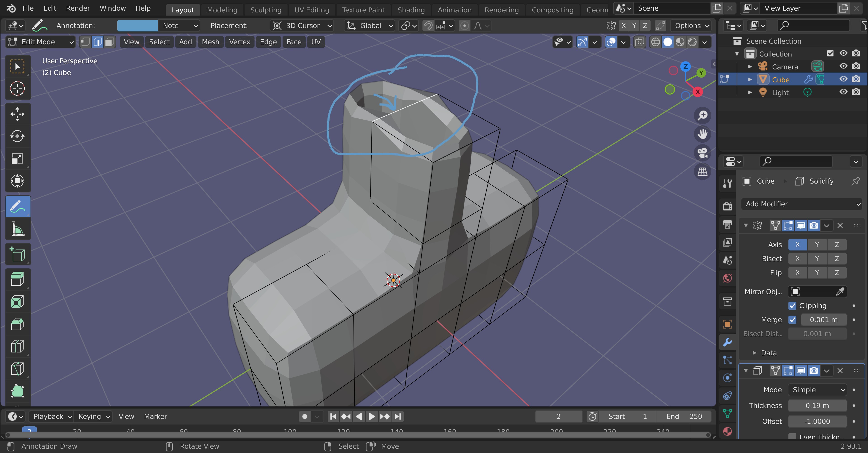This screenshot has height=453, width=868.
Task: Choose the Add Cube tool
Action: pos(18,254)
